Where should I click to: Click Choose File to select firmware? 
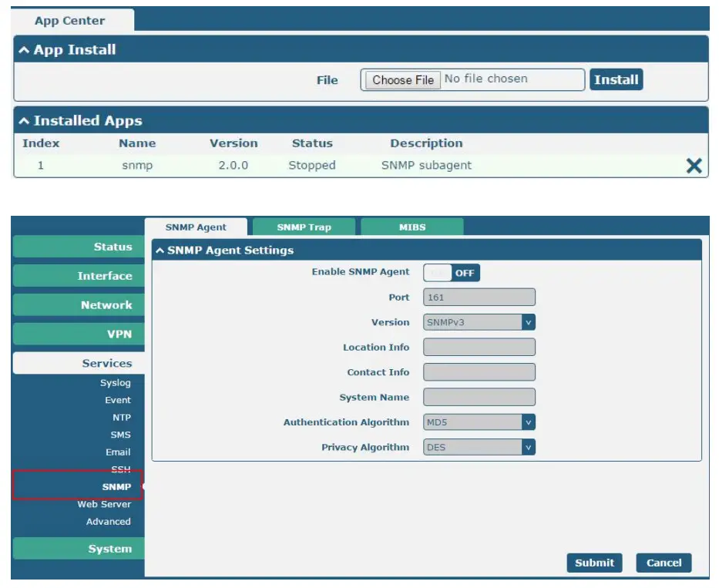point(401,79)
